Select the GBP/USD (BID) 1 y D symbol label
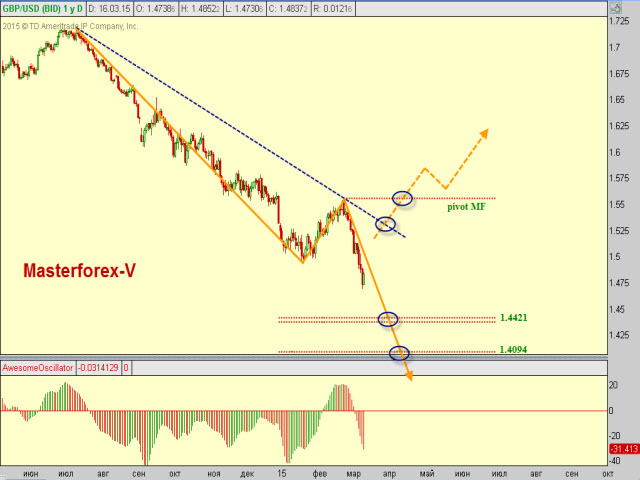 (42, 8)
